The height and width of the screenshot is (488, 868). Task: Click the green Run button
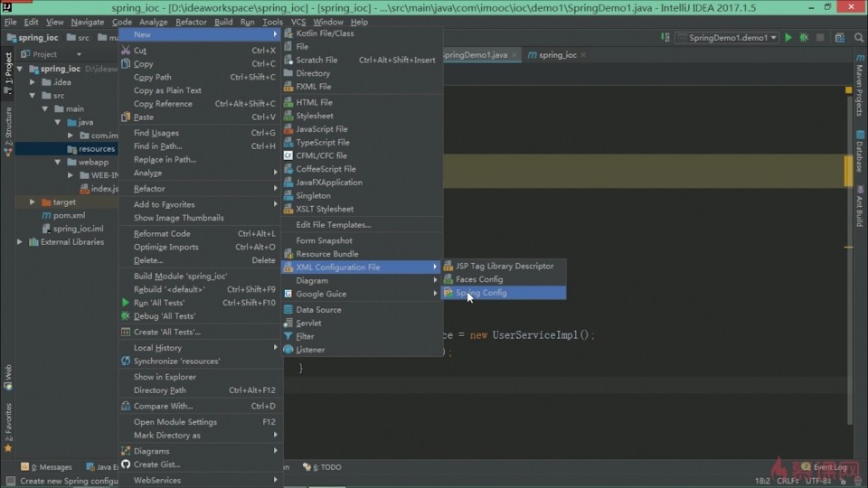pos(788,38)
